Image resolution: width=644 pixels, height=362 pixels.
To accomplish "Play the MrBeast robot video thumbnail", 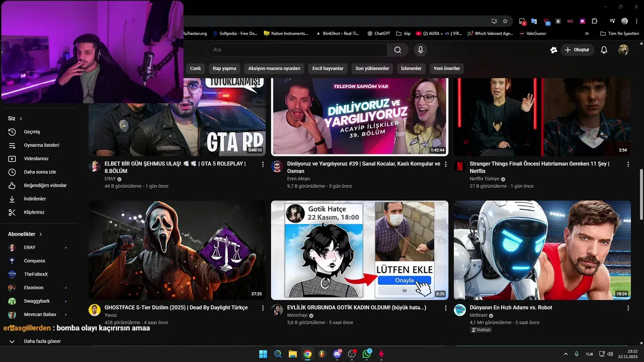I will (x=542, y=250).
